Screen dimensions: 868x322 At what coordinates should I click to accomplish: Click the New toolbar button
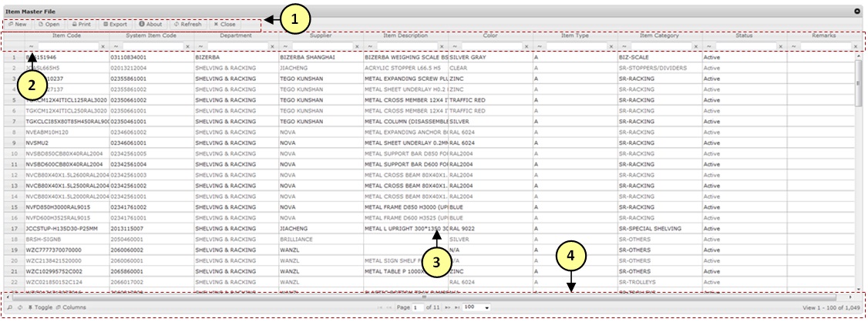[x=17, y=24]
